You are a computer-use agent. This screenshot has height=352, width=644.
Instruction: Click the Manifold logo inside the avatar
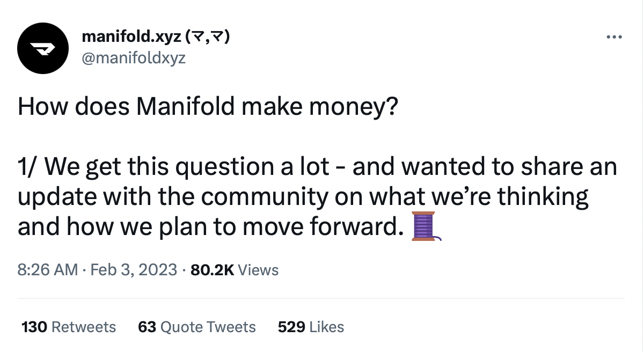tap(43, 48)
